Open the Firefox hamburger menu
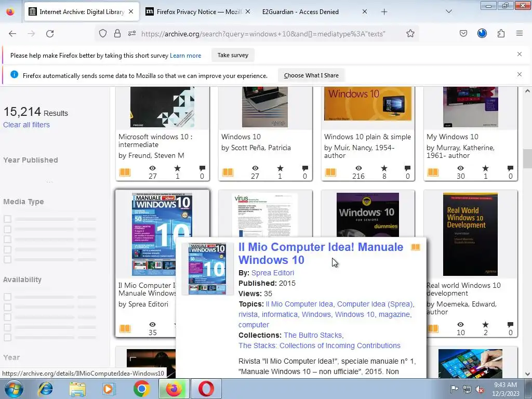 point(520,33)
